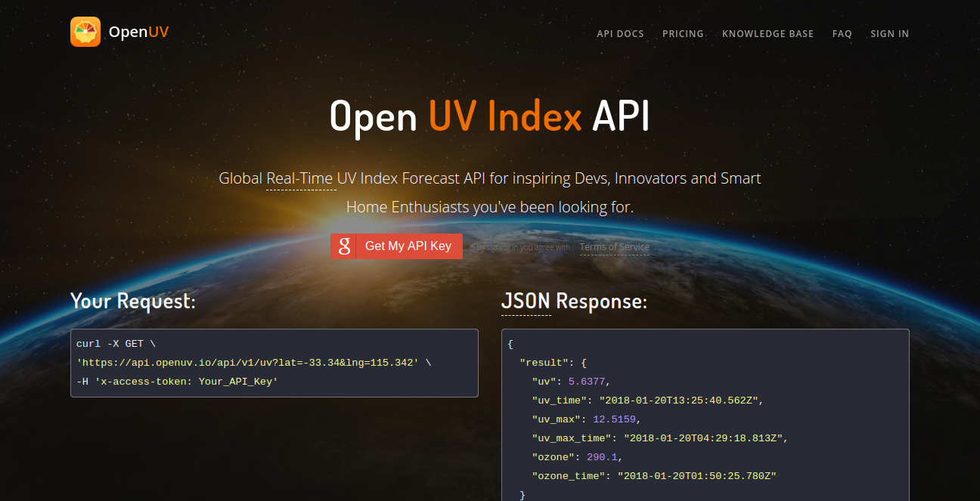Viewport: 980px width, 501px height.
Task: Open the FAQ page
Action: pos(842,34)
